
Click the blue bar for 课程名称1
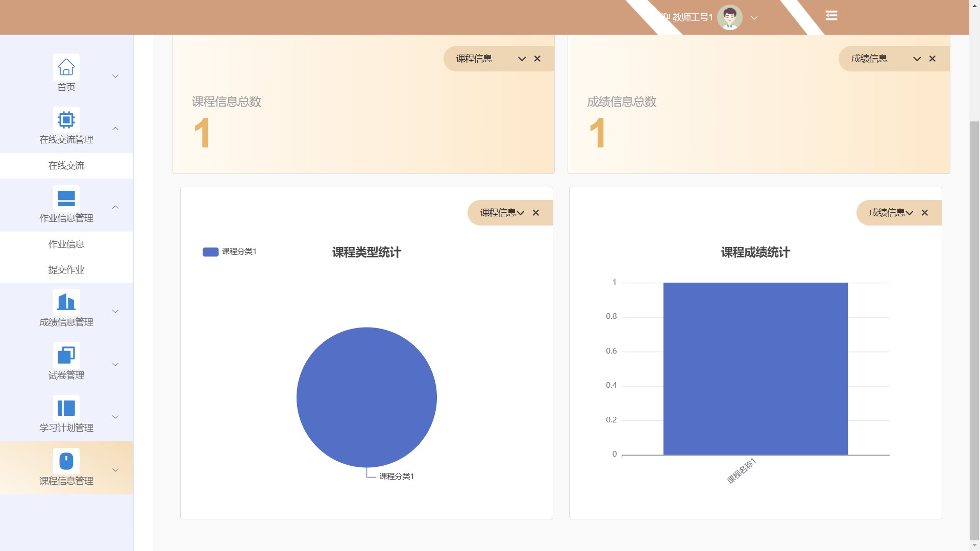[x=755, y=368]
